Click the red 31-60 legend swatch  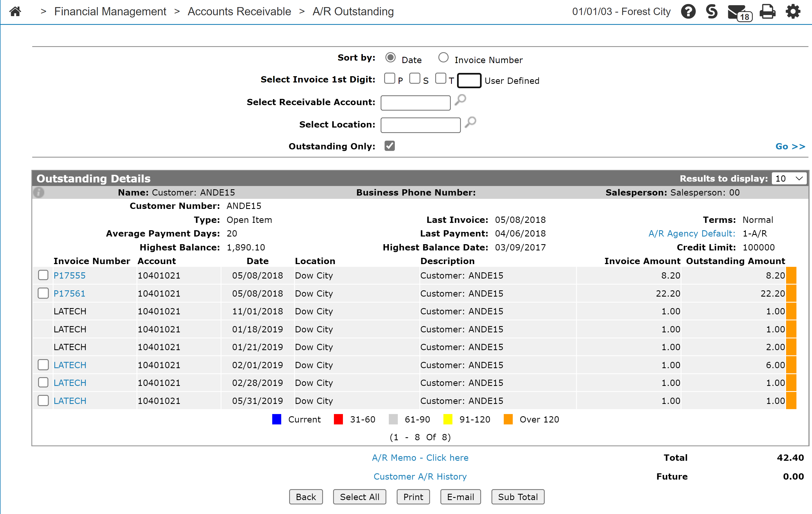point(338,419)
